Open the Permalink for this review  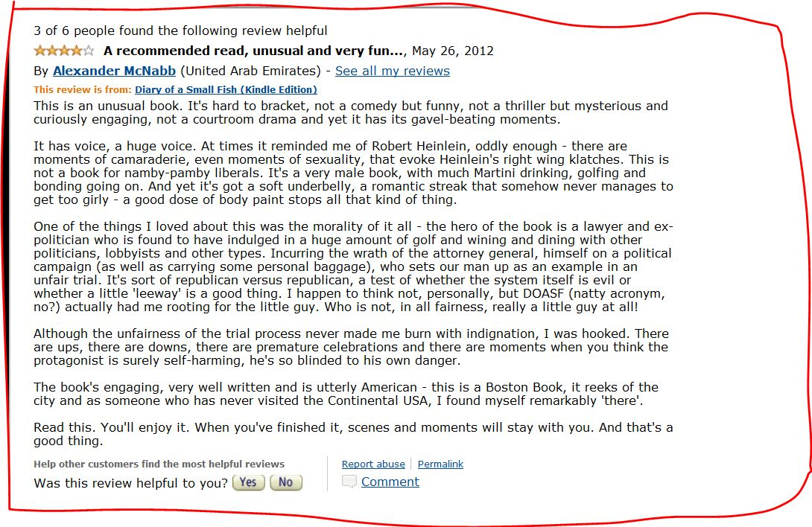pos(441,464)
